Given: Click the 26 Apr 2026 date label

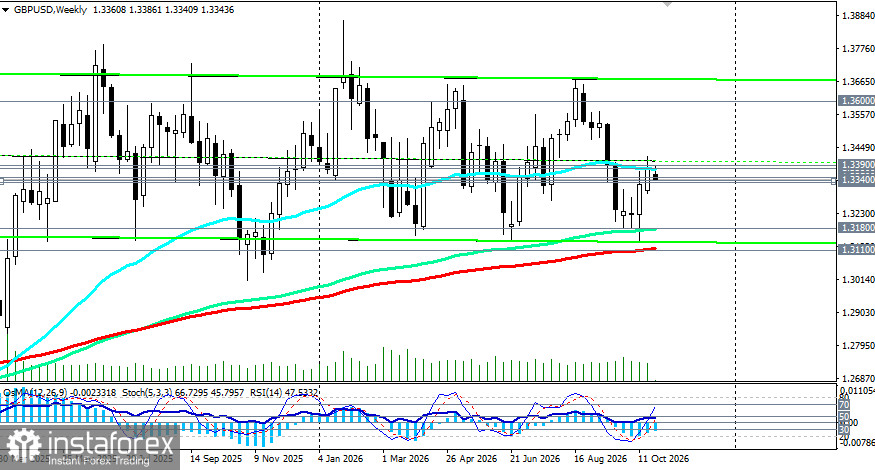Looking at the screenshot, I should (472, 458).
